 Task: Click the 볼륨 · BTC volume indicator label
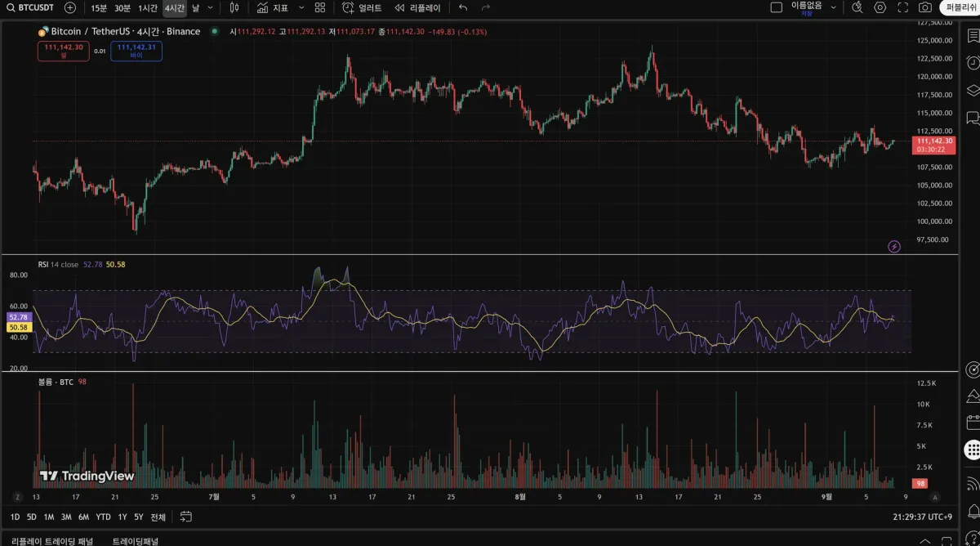pos(56,382)
